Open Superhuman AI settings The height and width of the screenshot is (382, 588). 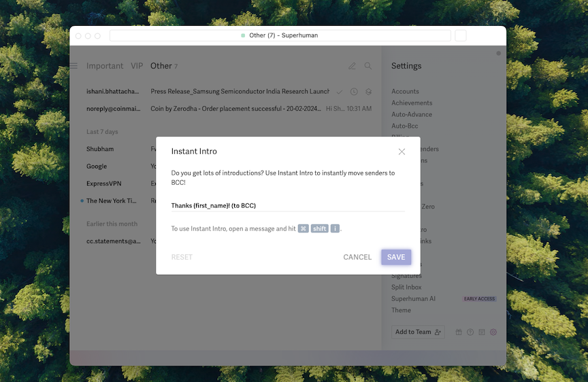(413, 299)
